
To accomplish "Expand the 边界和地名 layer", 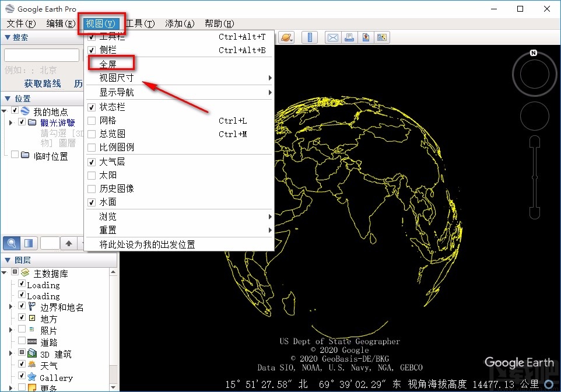I will [x=10, y=306].
